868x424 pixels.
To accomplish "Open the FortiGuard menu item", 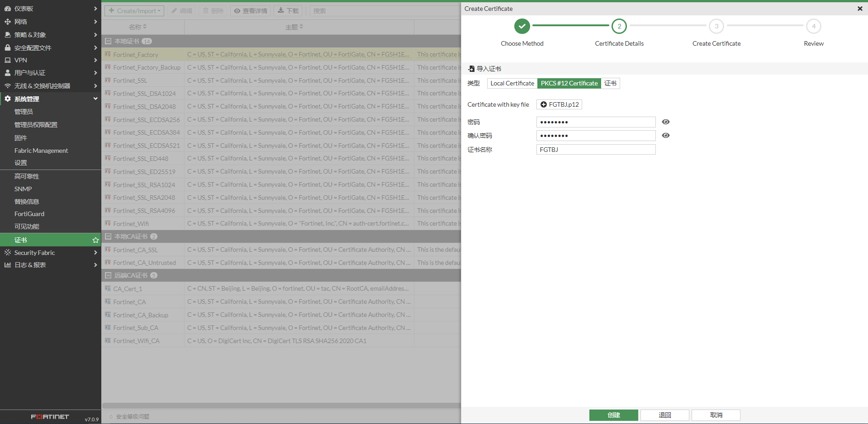I will 29,214.
